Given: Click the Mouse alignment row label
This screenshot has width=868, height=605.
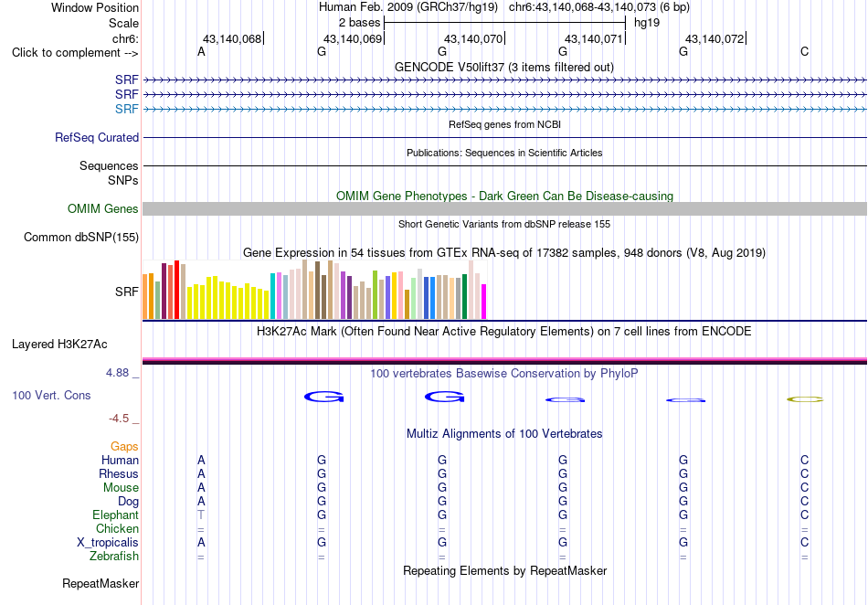Looking at the screenshot, I should coord(121,488).
